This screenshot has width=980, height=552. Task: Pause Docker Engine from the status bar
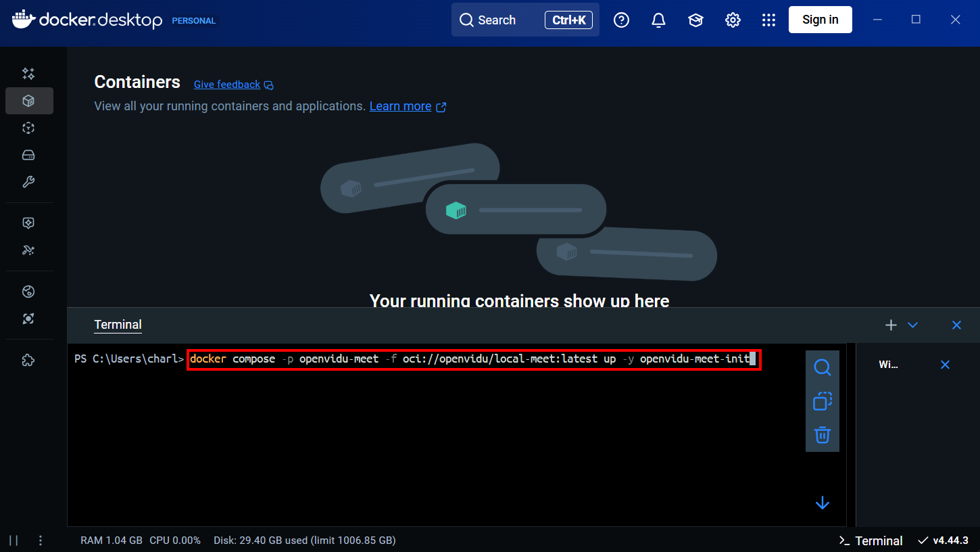tap(14, 540)
